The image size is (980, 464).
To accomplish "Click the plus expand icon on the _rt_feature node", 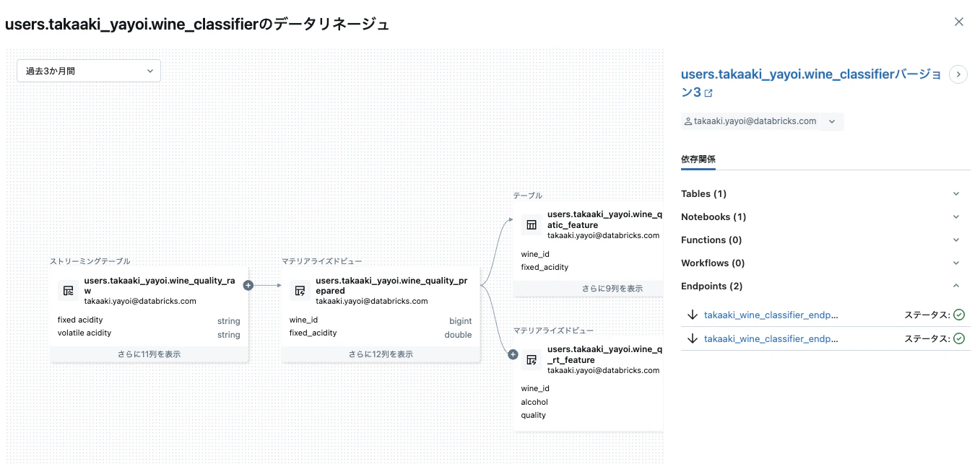I will pyautogui.click(x=513, y=354).
